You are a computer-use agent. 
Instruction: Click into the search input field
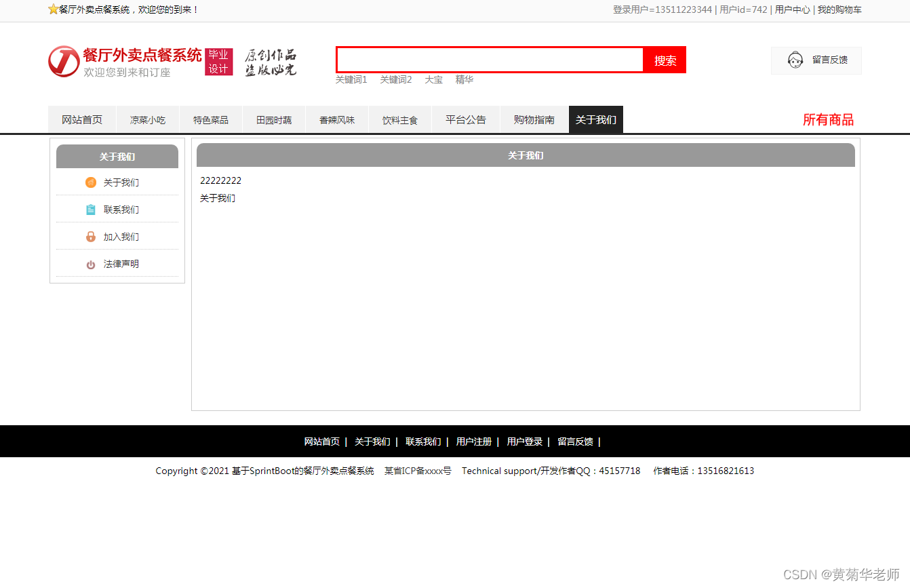[x=490, y=60]
